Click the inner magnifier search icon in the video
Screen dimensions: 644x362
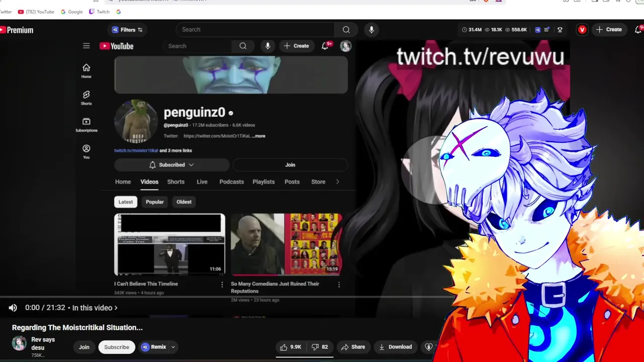tap(243, 46)
